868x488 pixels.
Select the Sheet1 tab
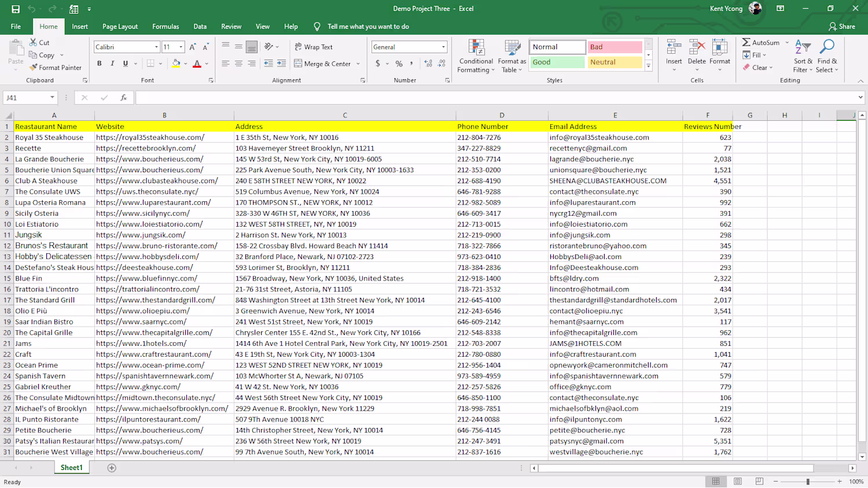point(72,468)
